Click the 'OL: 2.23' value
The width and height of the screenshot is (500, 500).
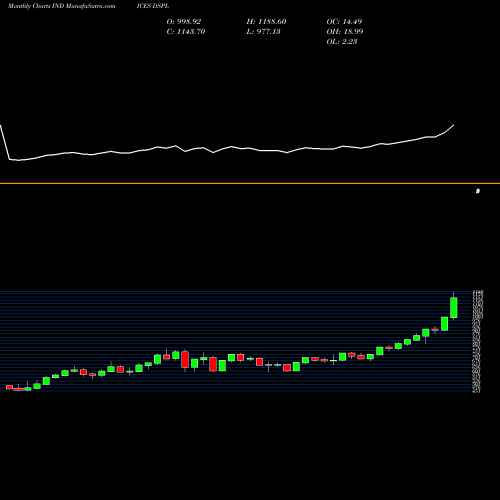coord(342,41)
